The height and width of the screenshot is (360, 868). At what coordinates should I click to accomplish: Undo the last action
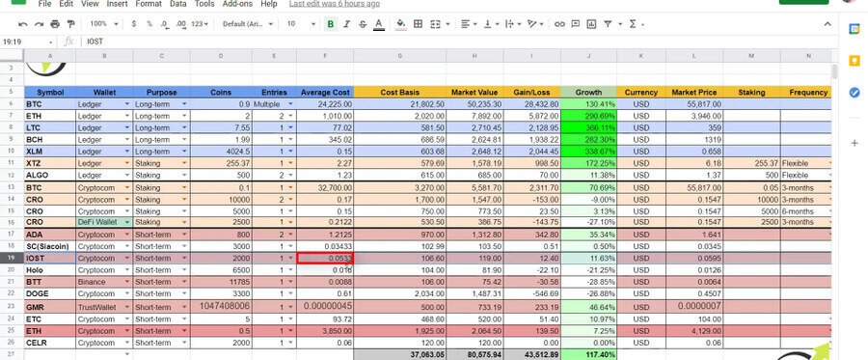tap(23, 24)
